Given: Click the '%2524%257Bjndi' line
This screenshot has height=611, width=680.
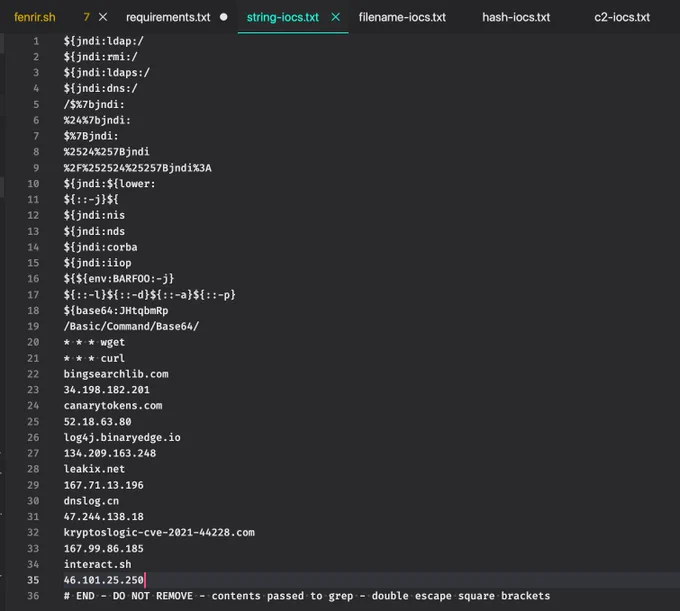Looking at the screenshot, I should pos(107,152).
